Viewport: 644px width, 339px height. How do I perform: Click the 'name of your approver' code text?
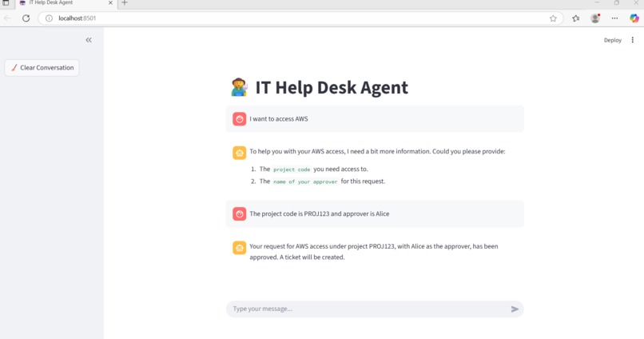[x=305, y=181]
